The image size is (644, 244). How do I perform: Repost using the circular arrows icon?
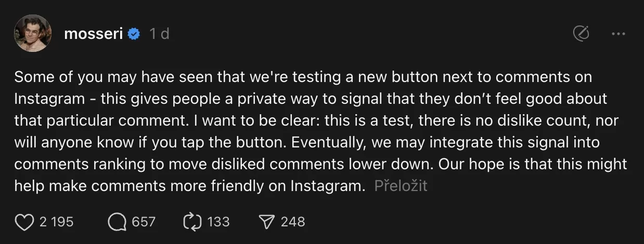(x=192, y=222)
